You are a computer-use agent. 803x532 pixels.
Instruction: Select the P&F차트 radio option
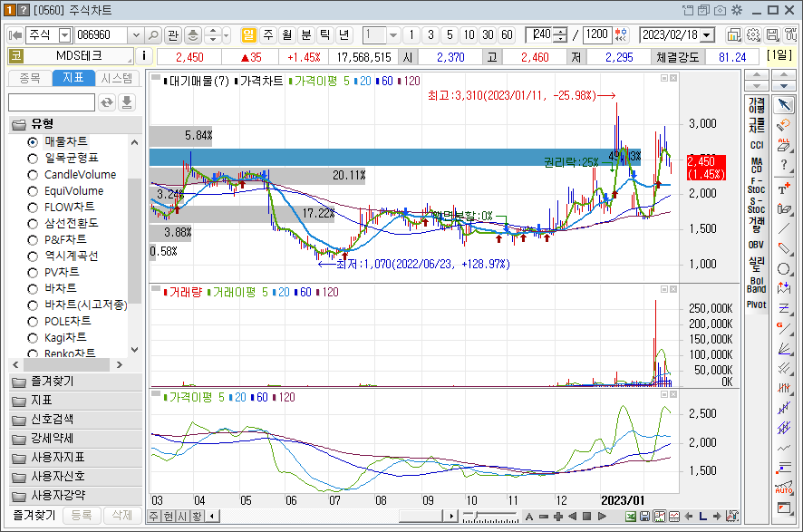(x=33, y=240)
